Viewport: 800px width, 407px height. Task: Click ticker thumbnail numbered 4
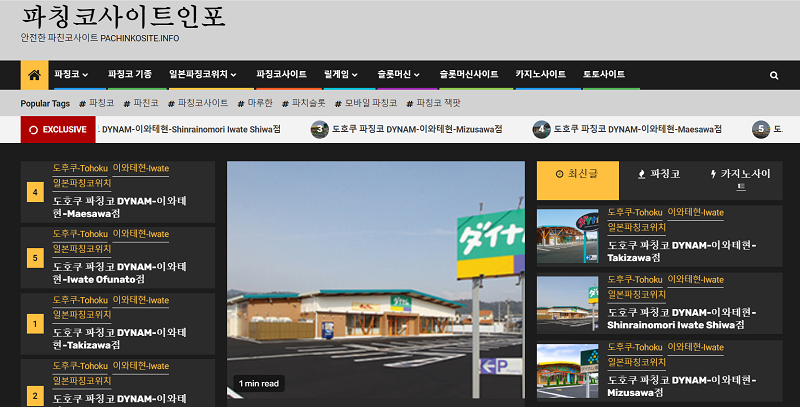[x=541, y=130]
